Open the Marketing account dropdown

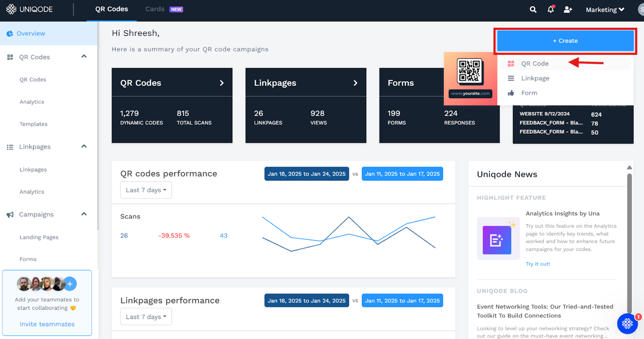(x=605, y=10)
